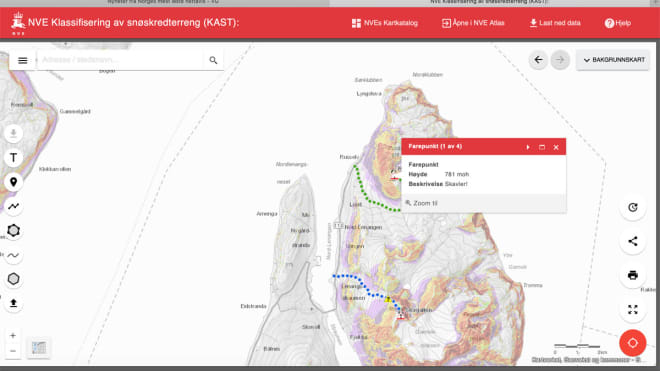
Task: Click the upload file tool icon
Action: coord(13,303)
